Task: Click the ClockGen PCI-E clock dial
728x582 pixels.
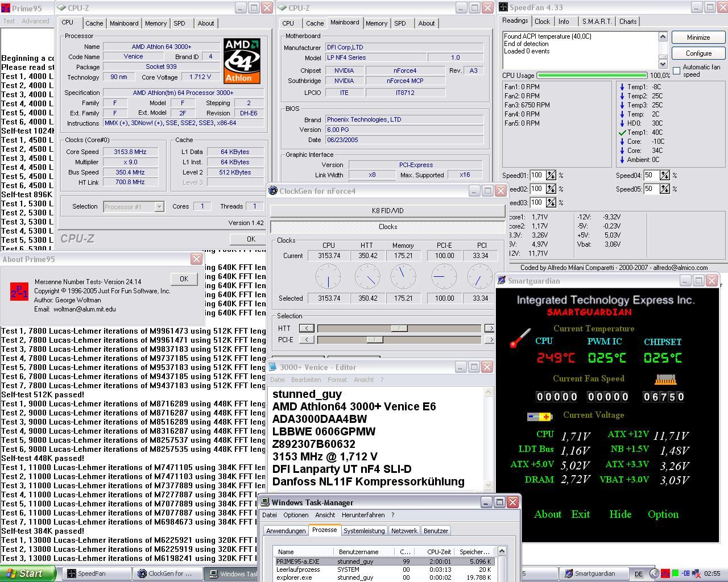Action: click(444, 277)
